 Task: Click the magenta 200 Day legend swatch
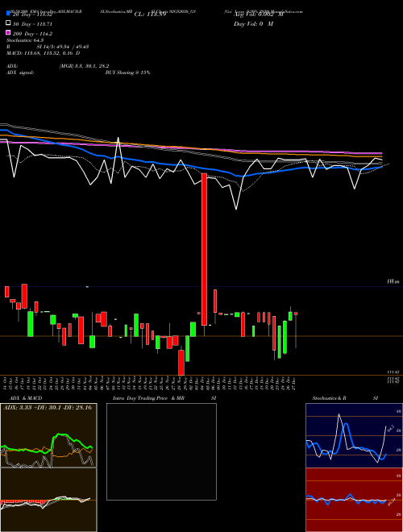pos(8,32)
